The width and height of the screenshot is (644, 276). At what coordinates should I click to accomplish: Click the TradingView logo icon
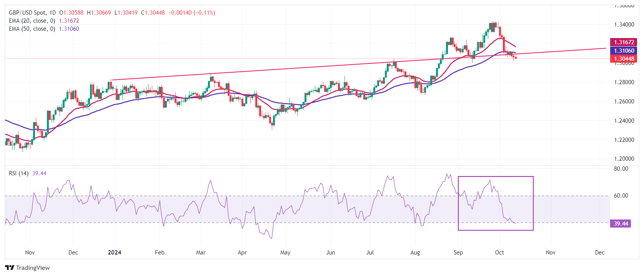(x=10, y=268)
